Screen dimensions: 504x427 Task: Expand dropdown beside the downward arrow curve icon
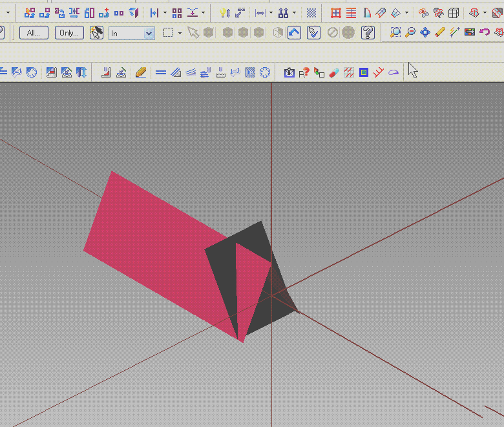tap(203, 13)
